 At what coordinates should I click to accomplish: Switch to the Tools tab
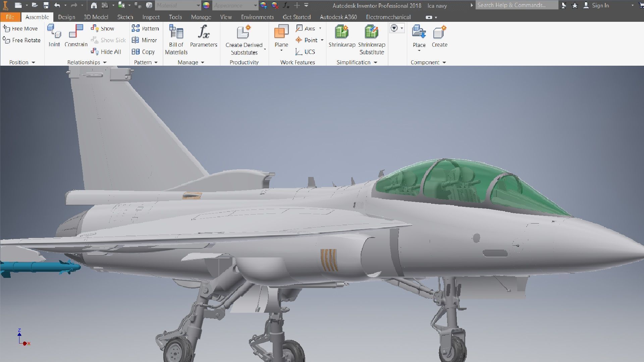coord(175,17)
